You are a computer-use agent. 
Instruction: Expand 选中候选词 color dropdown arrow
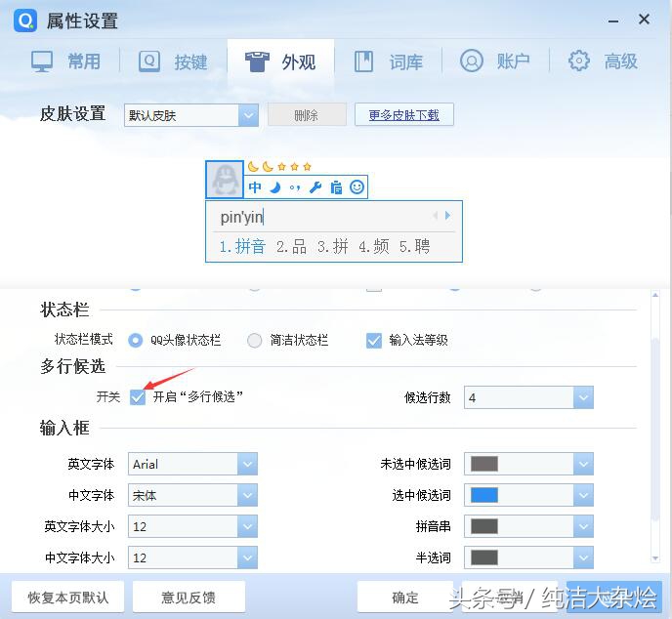(x=583, y=495)
